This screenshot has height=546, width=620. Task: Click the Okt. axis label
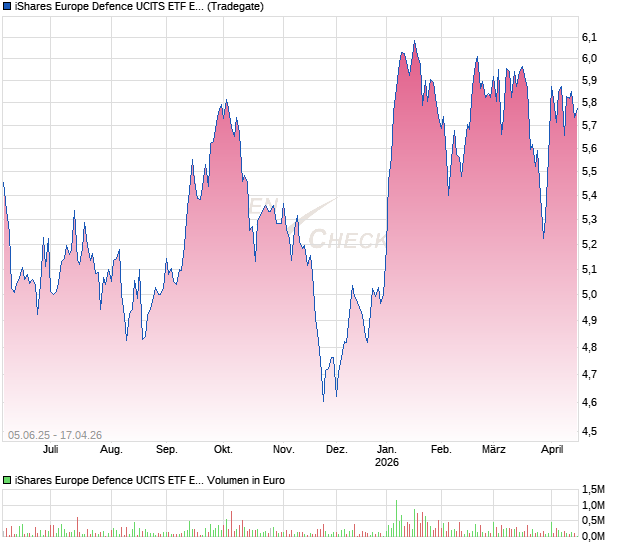pos(223,450)
